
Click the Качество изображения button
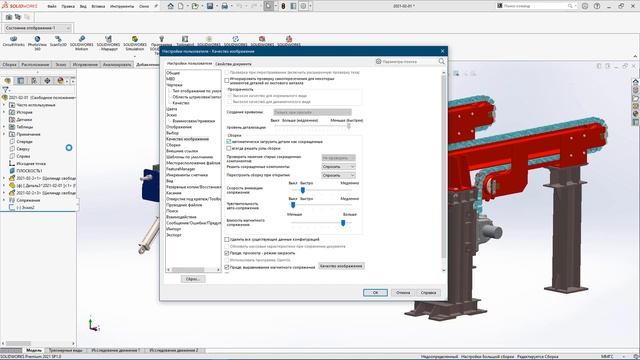click(x=341, y=266)
